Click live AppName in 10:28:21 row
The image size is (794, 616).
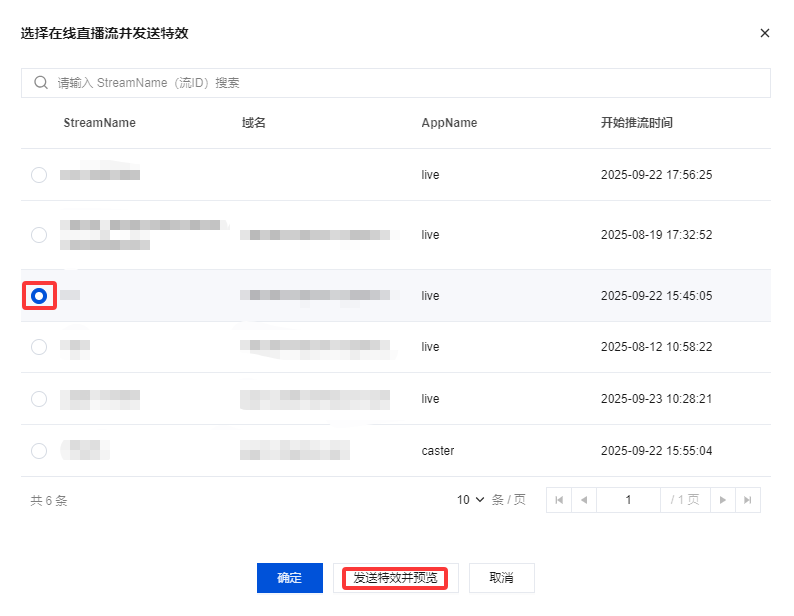click(x=430, y=399)
